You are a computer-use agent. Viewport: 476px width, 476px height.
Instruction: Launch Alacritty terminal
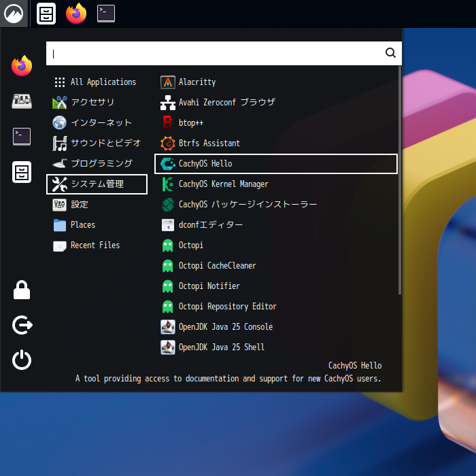[276, 82]
